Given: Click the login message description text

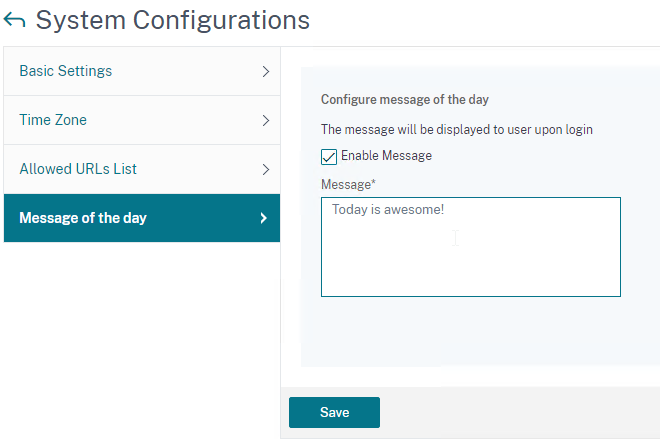Looking at the screenshot, I should (457, 129).
